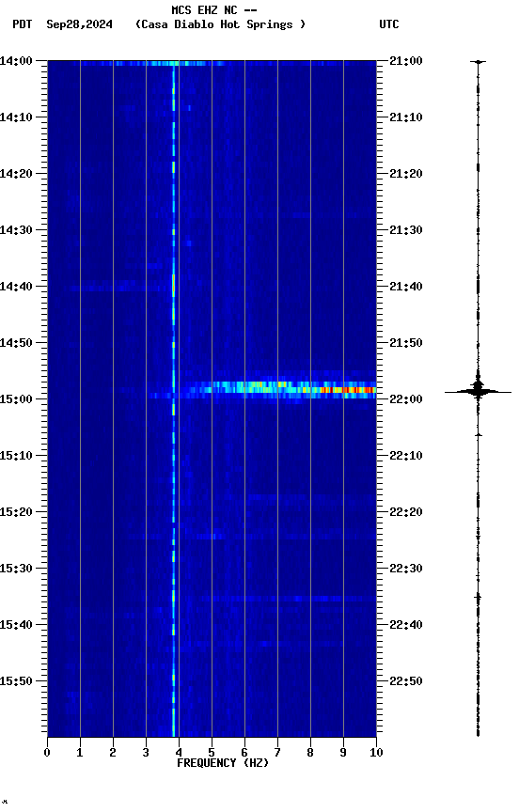The width and height of the screenshot is (519, 812).
Task: Click the '3' frequency axis tick label
Action: 146,753
